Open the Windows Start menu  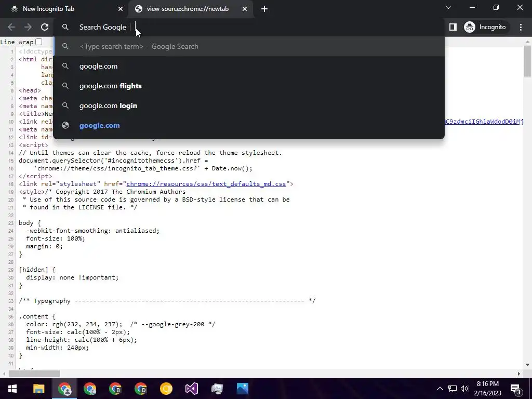(x=12, y=389)
